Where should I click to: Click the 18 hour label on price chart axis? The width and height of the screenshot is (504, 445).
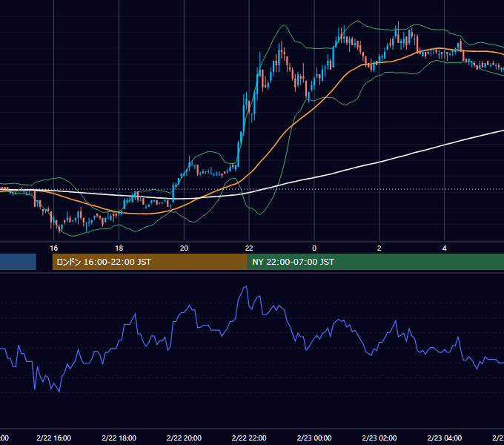point(119,248)
